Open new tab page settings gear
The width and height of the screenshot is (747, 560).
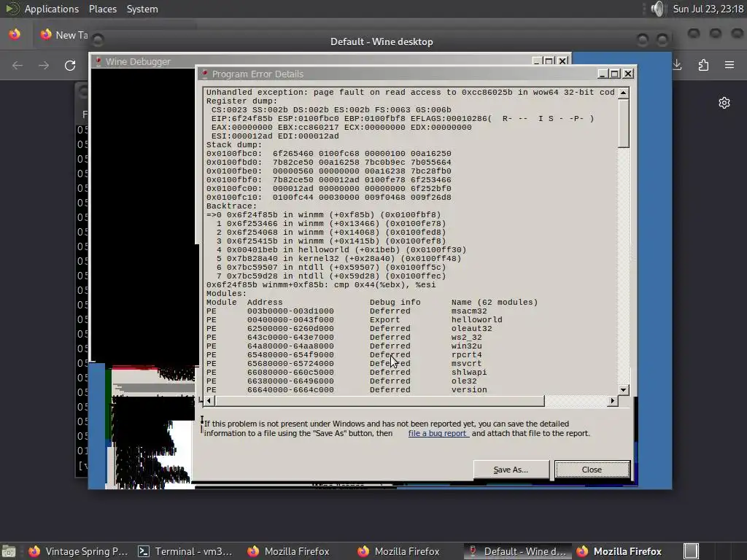[724, 103]
